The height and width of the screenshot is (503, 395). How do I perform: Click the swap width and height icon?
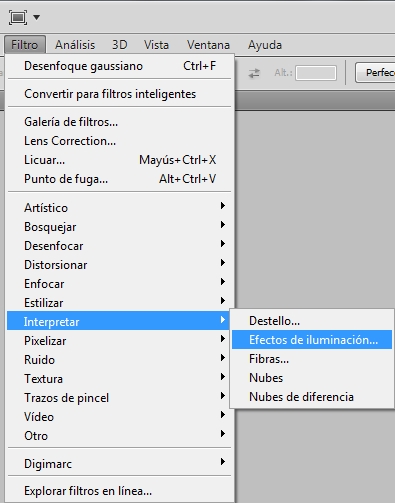(x=254, y=73)
